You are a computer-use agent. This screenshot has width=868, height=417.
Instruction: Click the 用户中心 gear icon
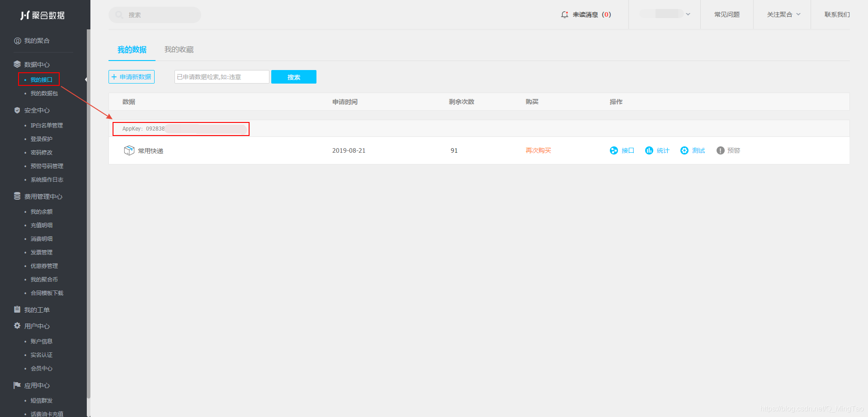coord(17,326)
